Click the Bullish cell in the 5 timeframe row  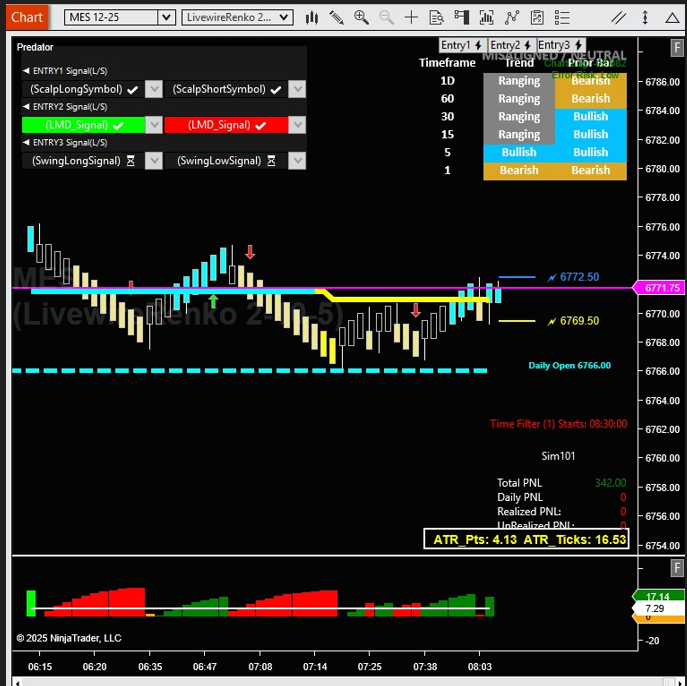coord(519,153)
